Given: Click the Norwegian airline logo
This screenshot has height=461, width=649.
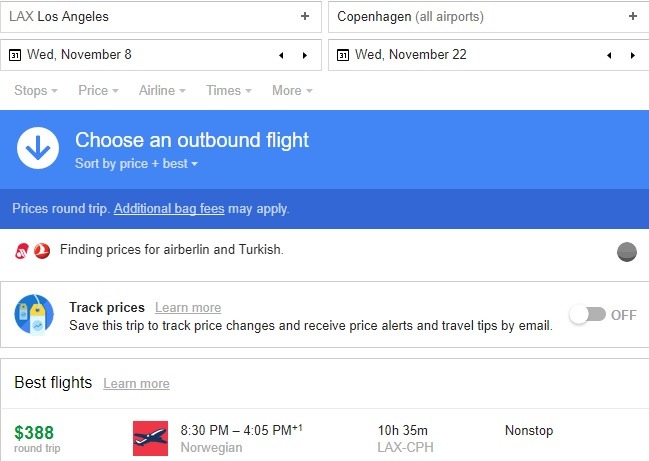Looking at the screenshot, I should (151, 438).
